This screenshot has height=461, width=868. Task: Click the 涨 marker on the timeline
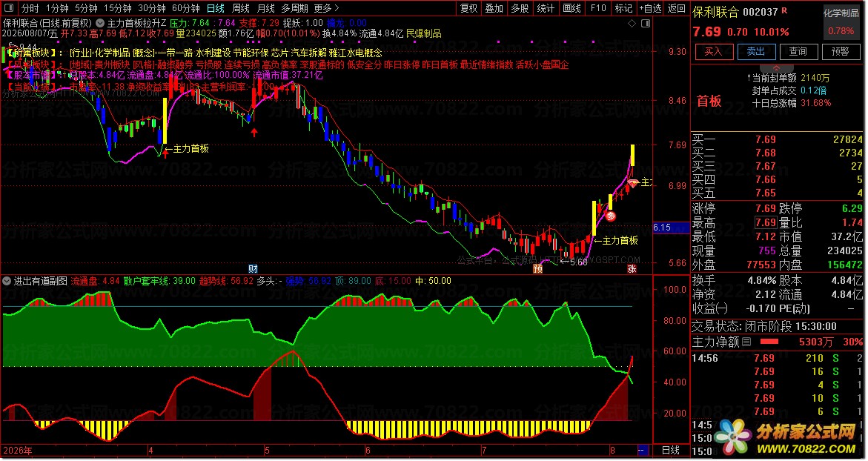[632, 269]
